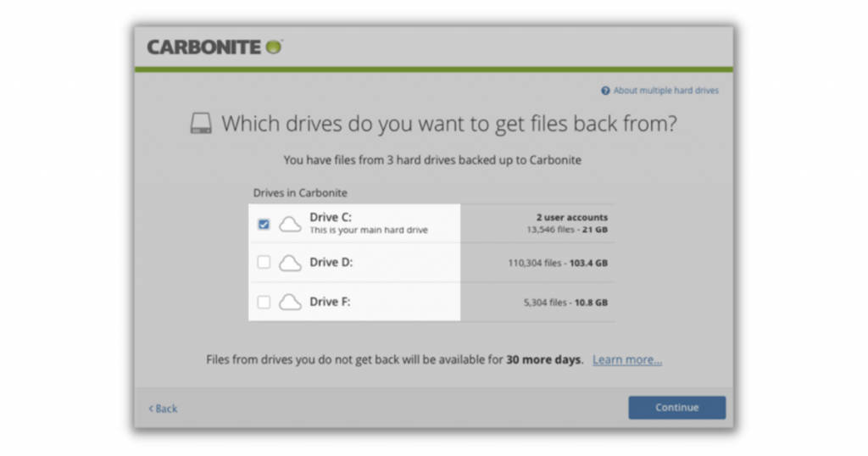Click the CARBONITE wordmark in the header
Screen dimensions: 868x456
pos(204,47)
